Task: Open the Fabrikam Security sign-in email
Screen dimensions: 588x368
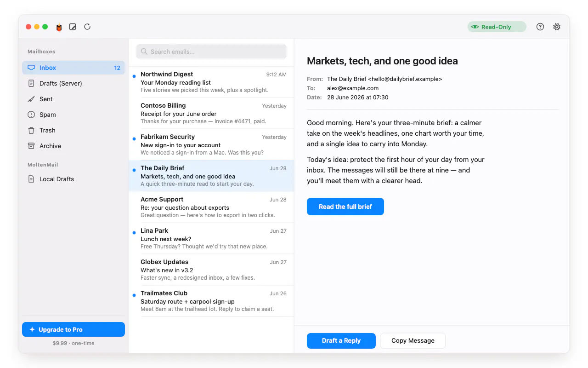Action: point(211,144)
